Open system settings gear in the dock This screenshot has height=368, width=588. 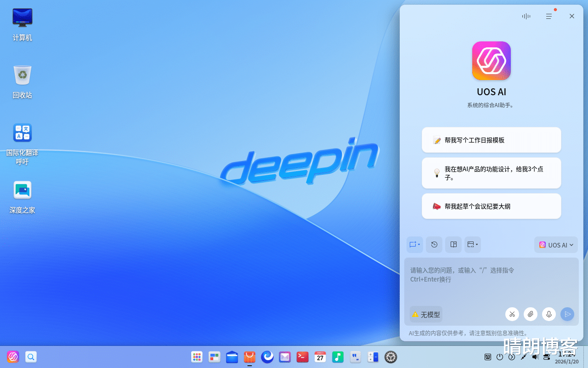coord(390,356)
